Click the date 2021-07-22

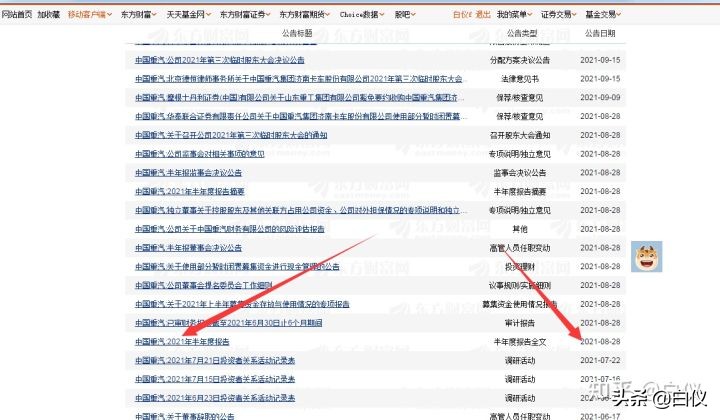(600, 361)
